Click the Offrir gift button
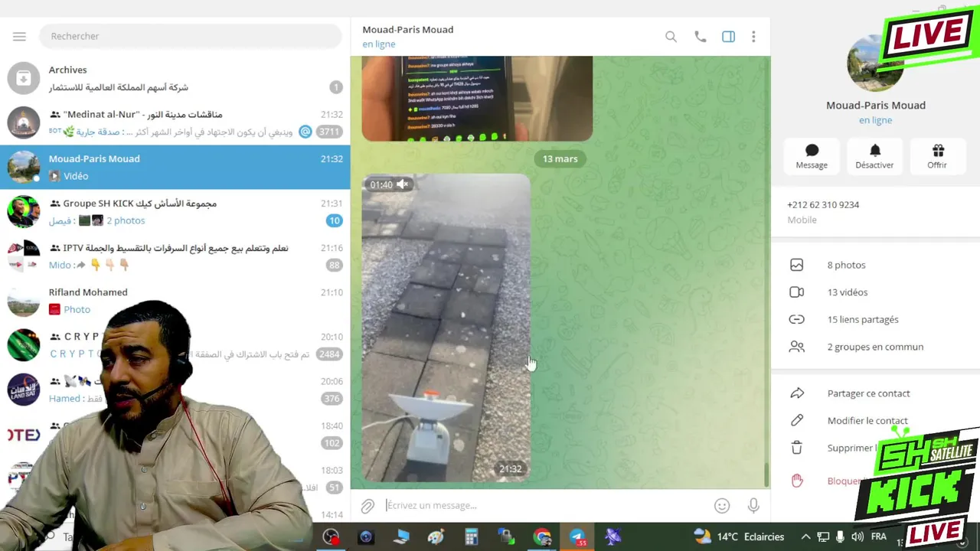The height and width of the screenshot is (551, 980). tap(937, 156)
